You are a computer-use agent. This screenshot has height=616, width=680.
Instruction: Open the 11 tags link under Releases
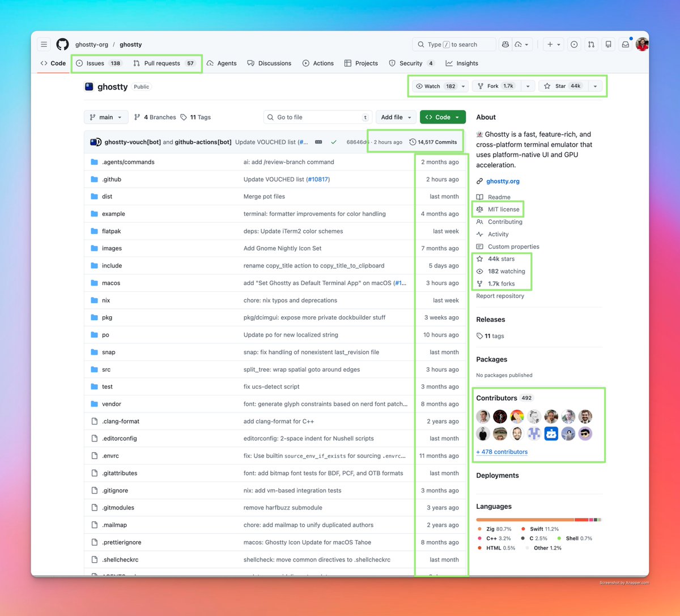pos(491,336)
